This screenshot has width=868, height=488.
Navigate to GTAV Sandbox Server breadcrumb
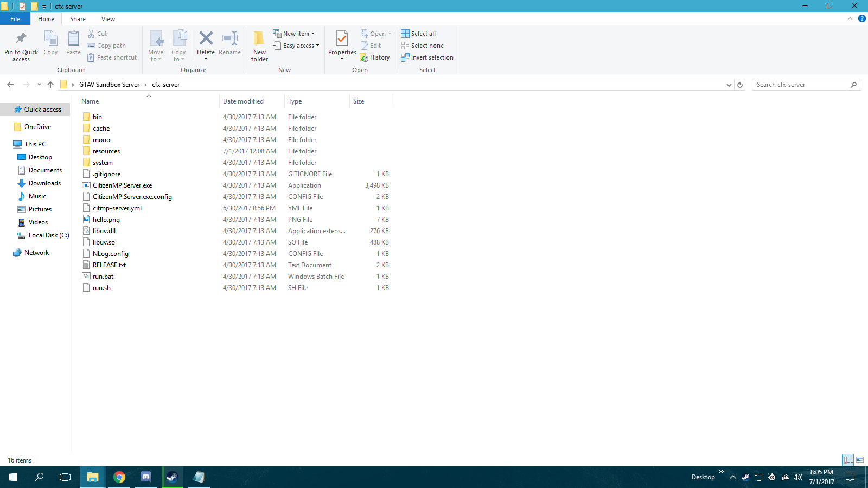coord(109,85)
